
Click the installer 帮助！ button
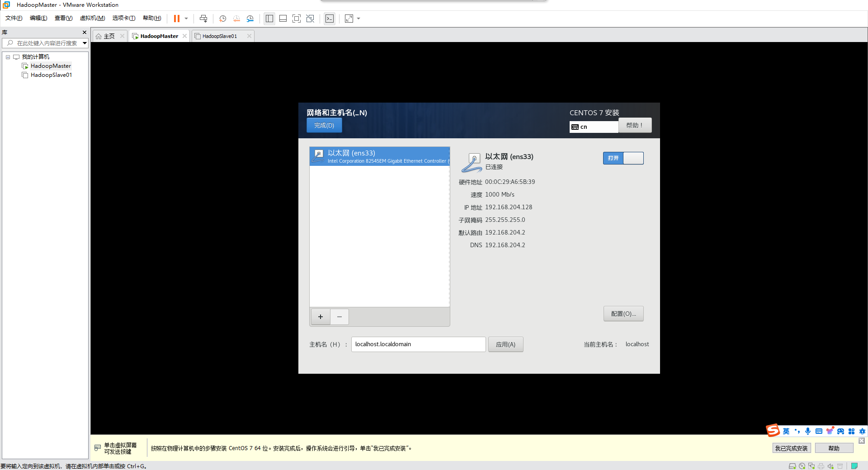point(635,125)
